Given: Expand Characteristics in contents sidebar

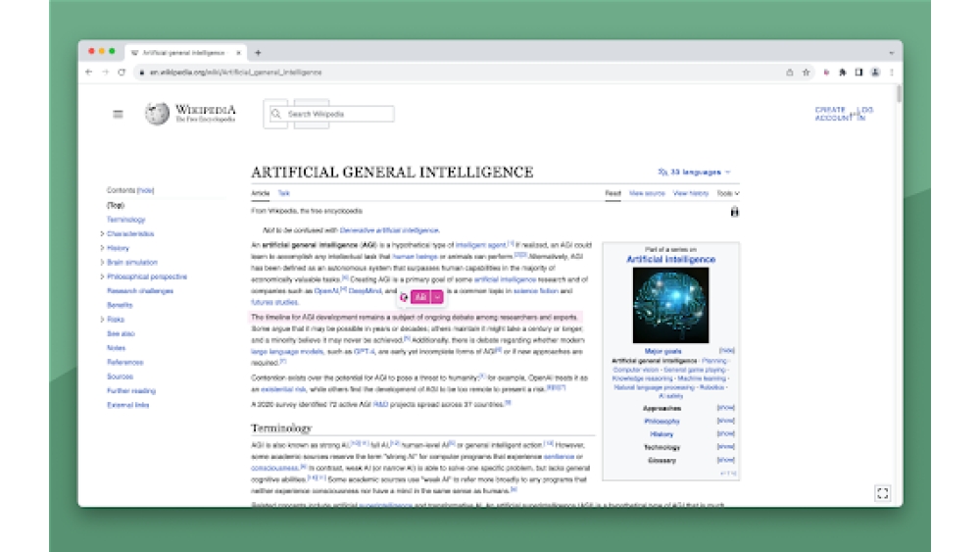Looking at the screenshot, I should coord(102,233).
